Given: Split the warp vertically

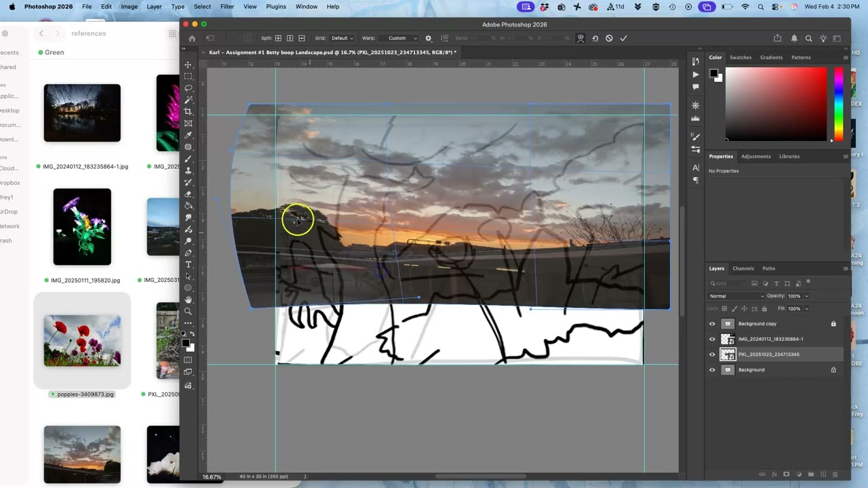Looking at the screenshot, I should click(290, 38).
